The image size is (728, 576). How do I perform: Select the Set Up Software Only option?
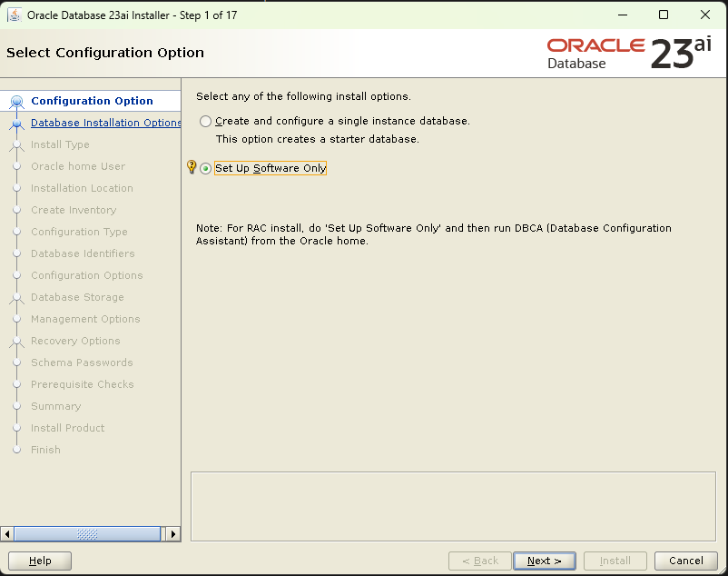coord(205,167)
